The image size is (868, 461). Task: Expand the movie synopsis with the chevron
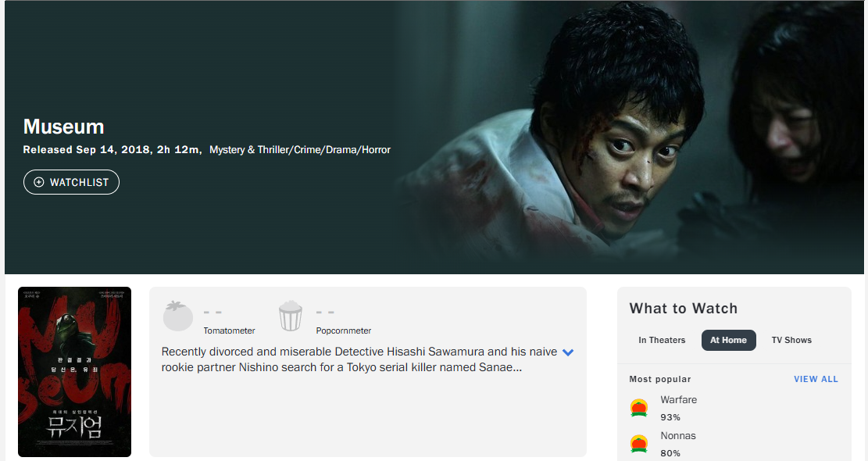(x=568, y=352)
